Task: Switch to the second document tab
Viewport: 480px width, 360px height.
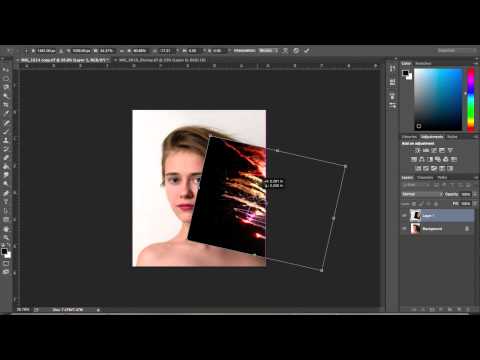Action: (x=163, y=60)
